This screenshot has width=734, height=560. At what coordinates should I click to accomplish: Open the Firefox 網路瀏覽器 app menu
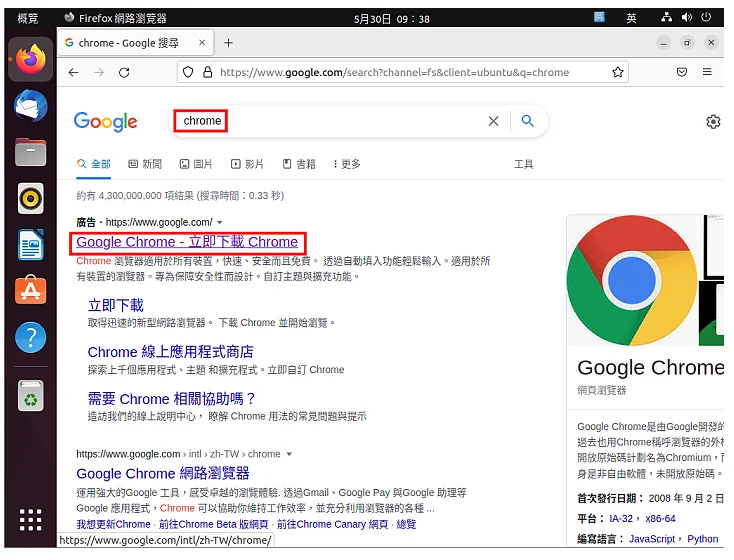click(x=115, y=18)
